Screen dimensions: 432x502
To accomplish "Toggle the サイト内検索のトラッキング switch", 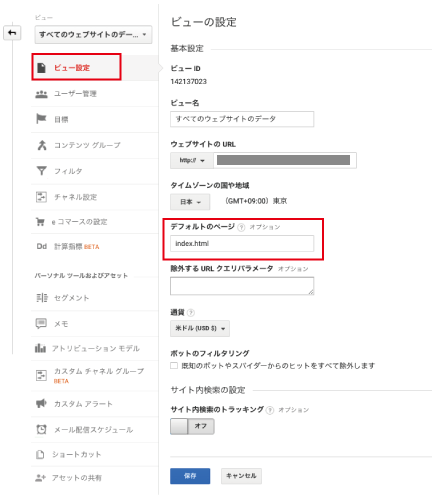I will click(192, 426).
